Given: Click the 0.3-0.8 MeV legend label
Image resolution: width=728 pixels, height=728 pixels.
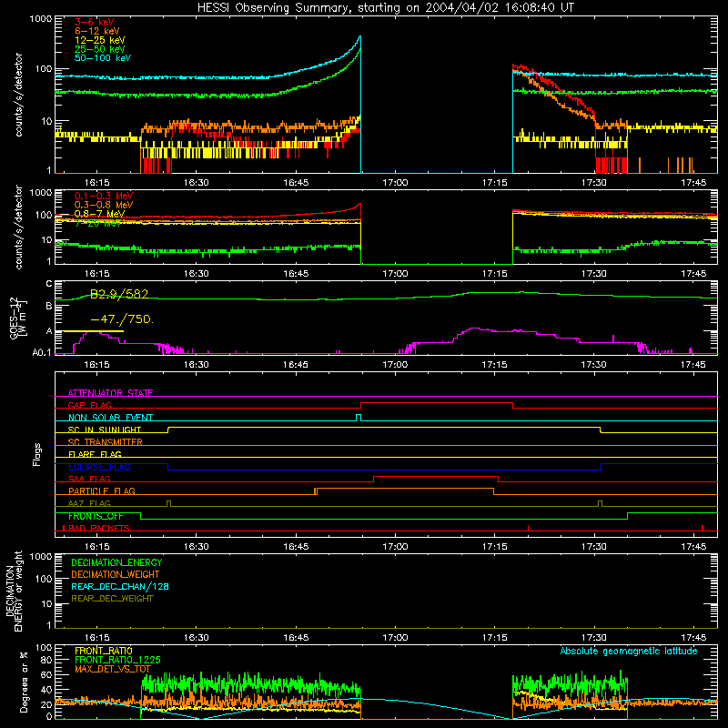Looking at the screenshot, I should (104, 205).
